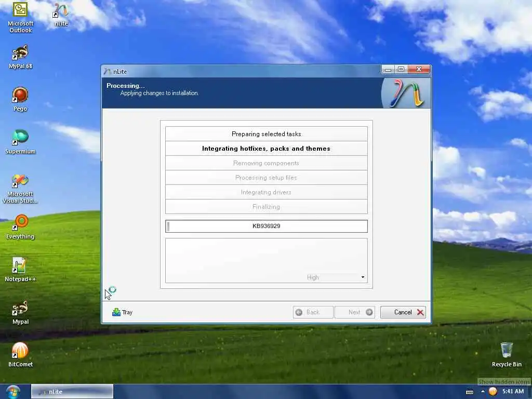This screenshot has height=399, width=532.
Task: Click the nLite title bar icon
Action: 108,71
